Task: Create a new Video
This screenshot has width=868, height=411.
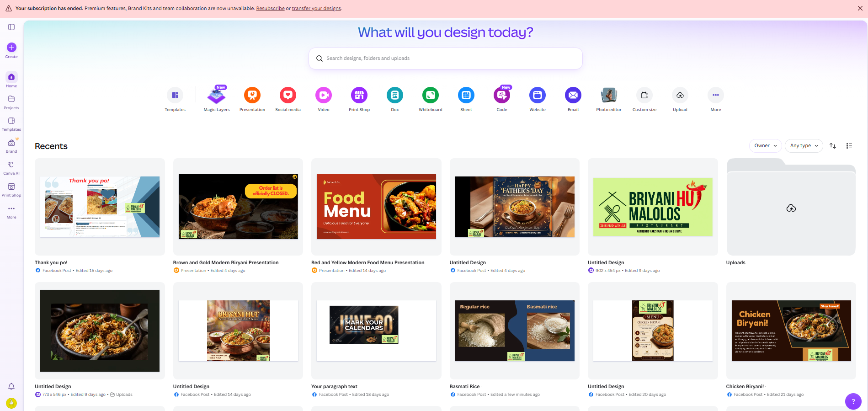Action: (x=324, y=95)
